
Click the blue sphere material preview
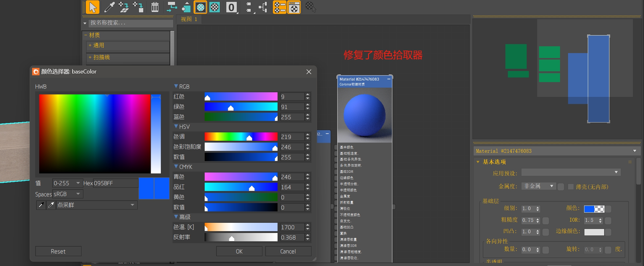[x=365, y=115]
